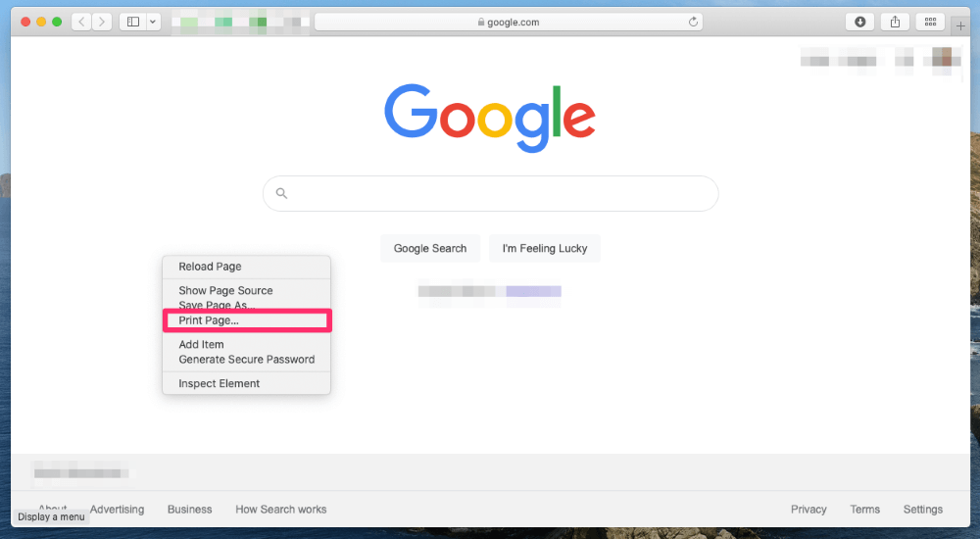Open the Terms footer link

(x=864, y=509)
